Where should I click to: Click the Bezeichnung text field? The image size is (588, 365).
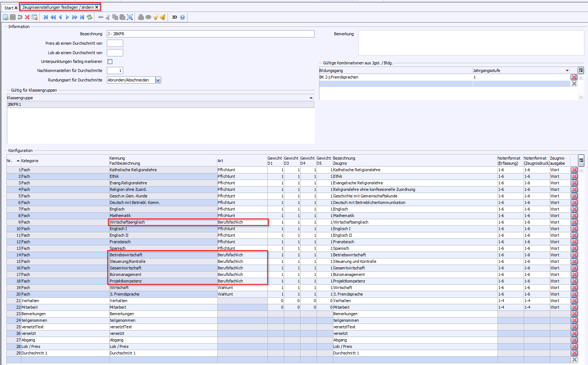[x=210, y=34]
